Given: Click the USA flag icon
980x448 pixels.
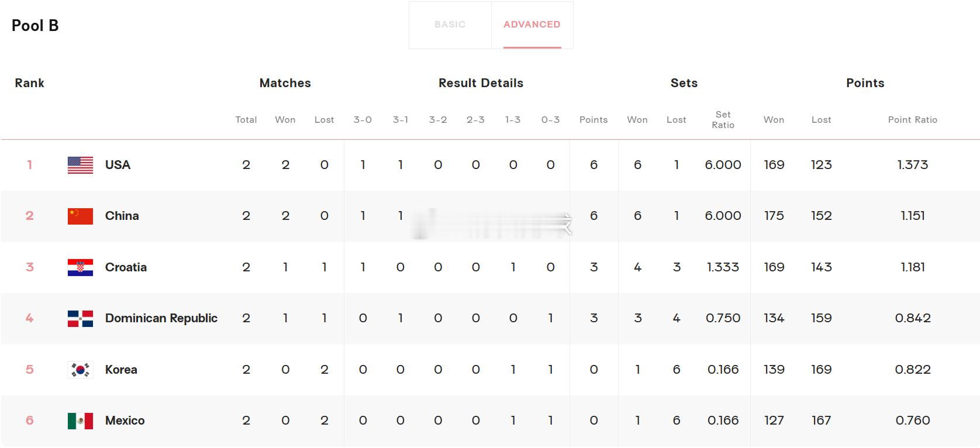Looking at the screenshot, I should coord(80,165).
